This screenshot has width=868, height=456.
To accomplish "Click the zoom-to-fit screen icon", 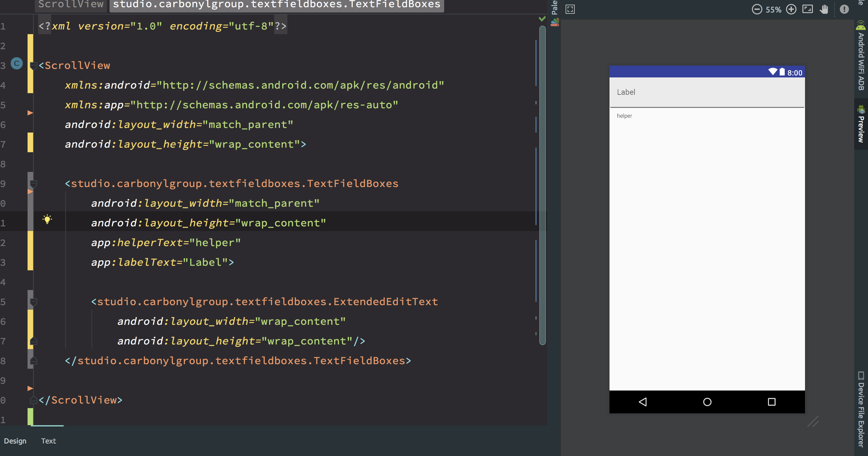I will pos(808,10).
